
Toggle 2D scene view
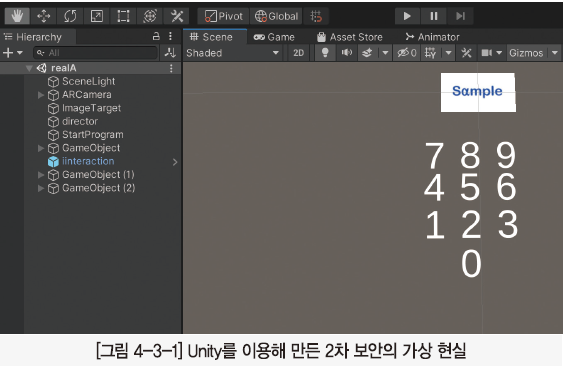298,53
